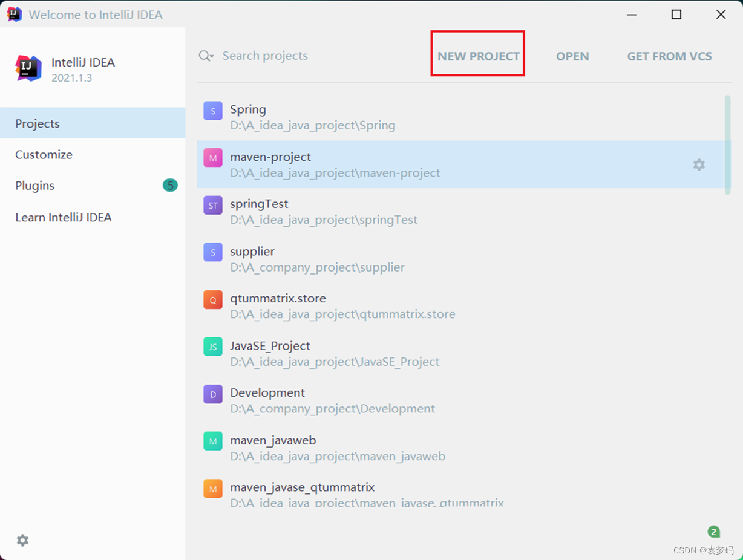743x560 pixels.
Task: Click the title bar IntelliJ icon
Action: [14, 14]
